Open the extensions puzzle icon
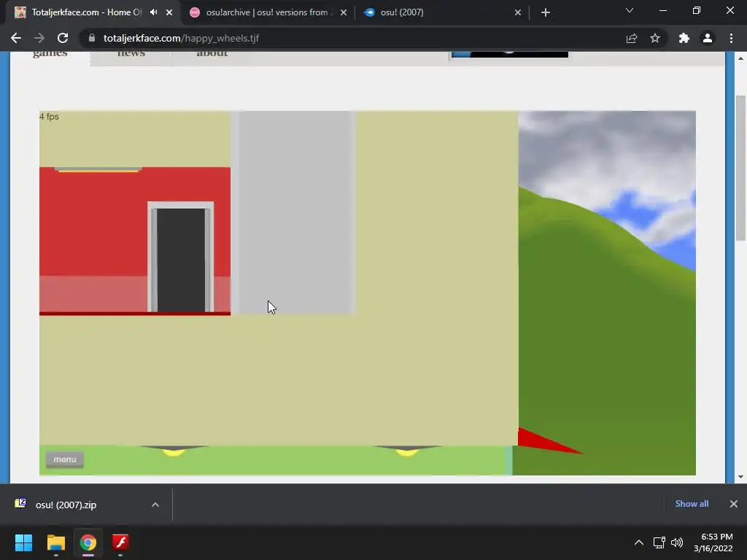 684,38
